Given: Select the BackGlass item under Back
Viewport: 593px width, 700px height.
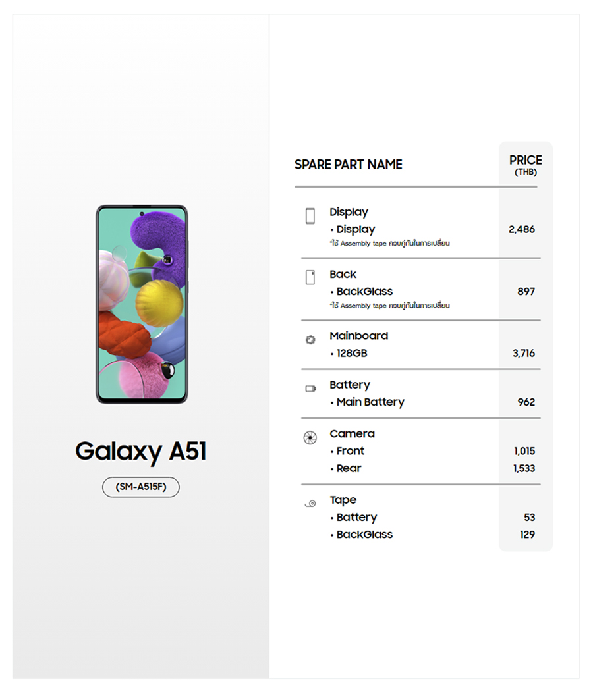Looking at the screenshot, I should pos(364,292).
